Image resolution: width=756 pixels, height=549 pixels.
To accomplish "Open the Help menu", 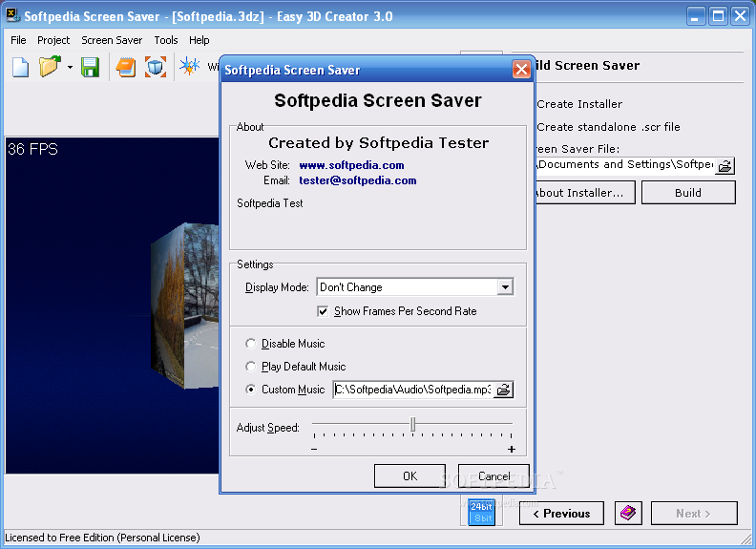I will [199, 40].
